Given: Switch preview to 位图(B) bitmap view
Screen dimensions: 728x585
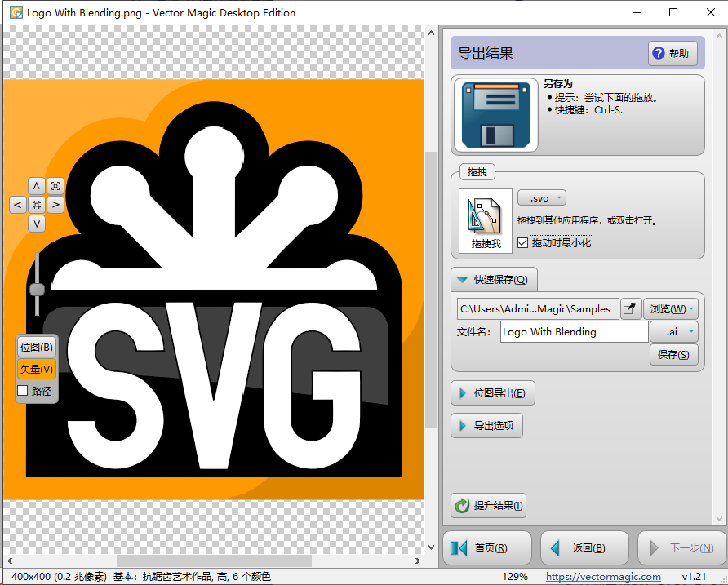Looking at the screenshot, I should pos(37,348).
